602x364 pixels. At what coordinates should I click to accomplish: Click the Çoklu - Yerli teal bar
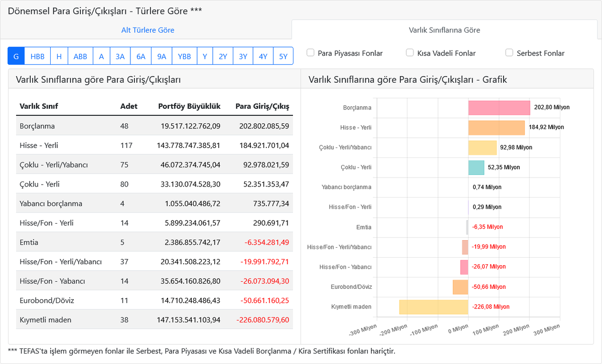point(476,167)
